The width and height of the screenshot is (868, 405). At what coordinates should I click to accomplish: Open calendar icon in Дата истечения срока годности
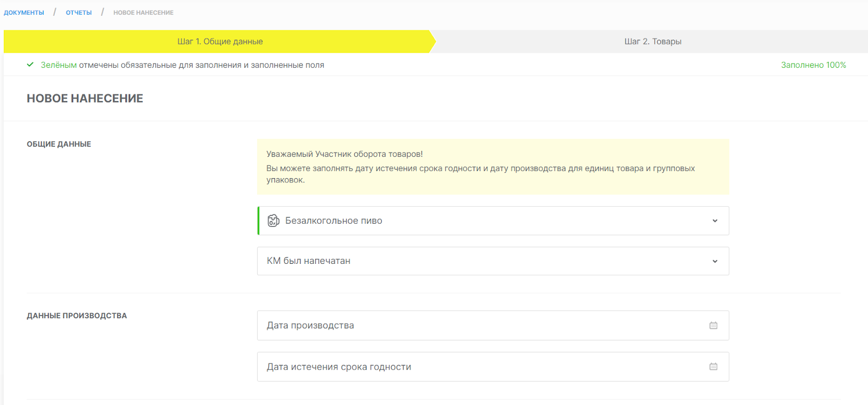pos(713,366)
